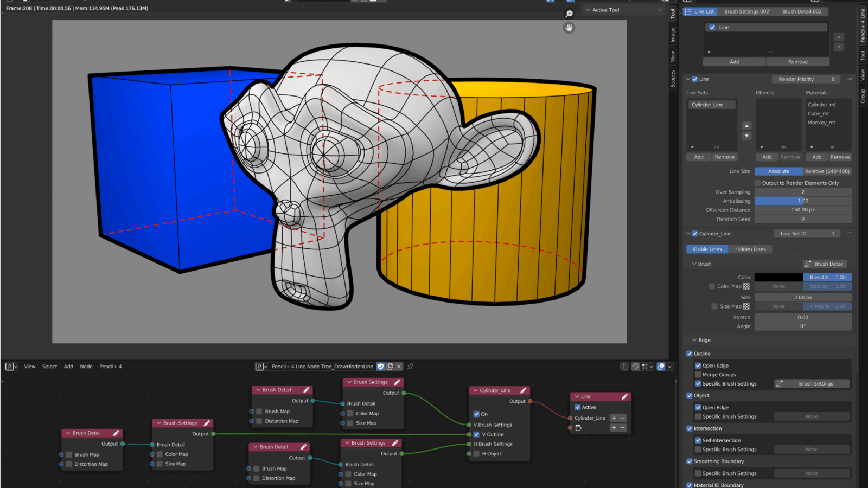The image size is (868, 488).
Task: Select Relative (640*480) line size
Action: (x=827, y=171)
